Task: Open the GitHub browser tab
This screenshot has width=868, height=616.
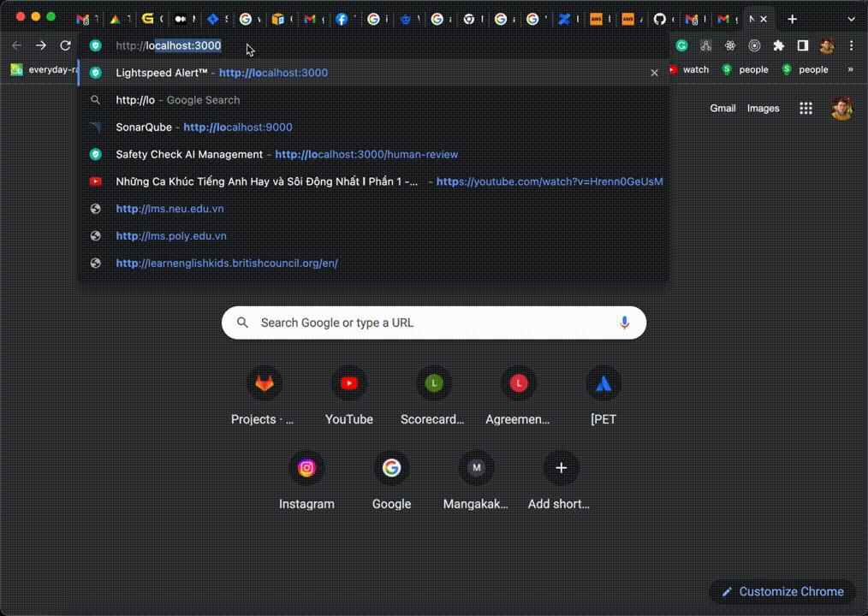Action: (659, 20)
